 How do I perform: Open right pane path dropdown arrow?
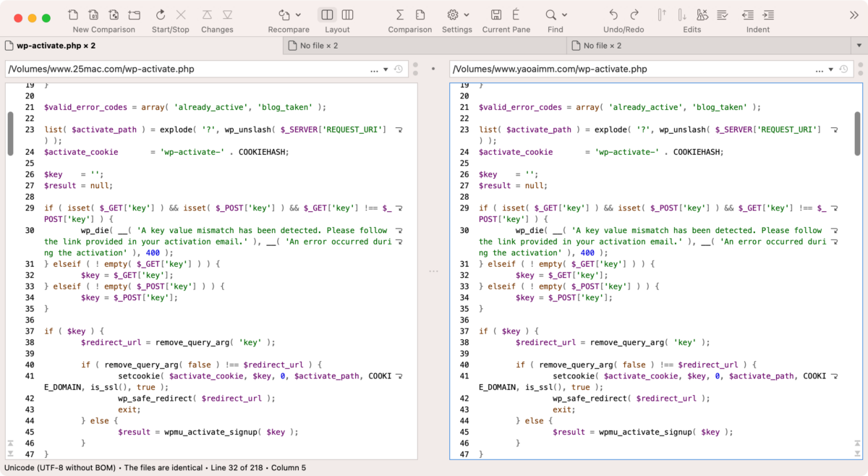832,70
